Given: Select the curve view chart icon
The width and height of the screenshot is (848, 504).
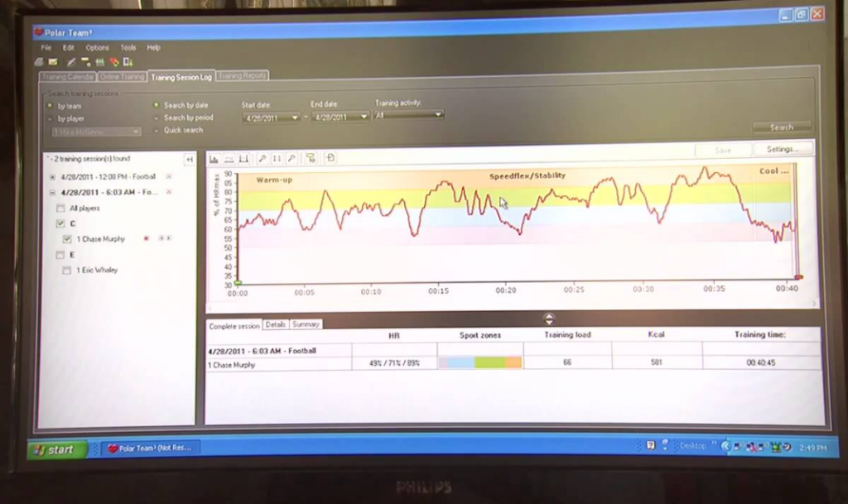Looking at the screenshot, I should click(229, 159).
